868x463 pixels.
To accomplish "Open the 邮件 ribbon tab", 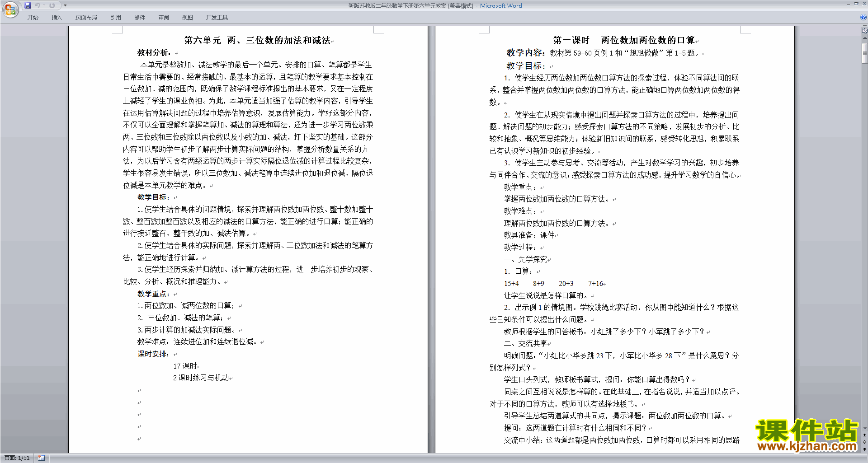I will tap(140, 18).
